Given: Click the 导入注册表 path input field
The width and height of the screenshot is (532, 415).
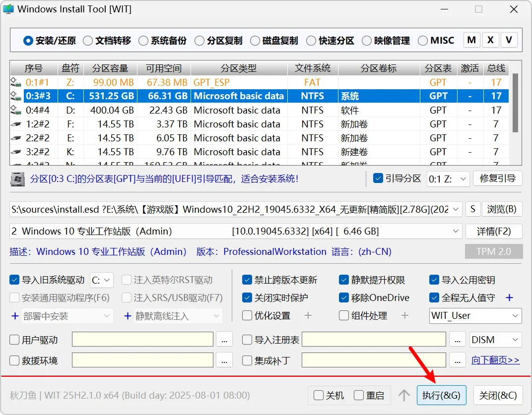Looking at the screenshot, I should pos(374,340).
